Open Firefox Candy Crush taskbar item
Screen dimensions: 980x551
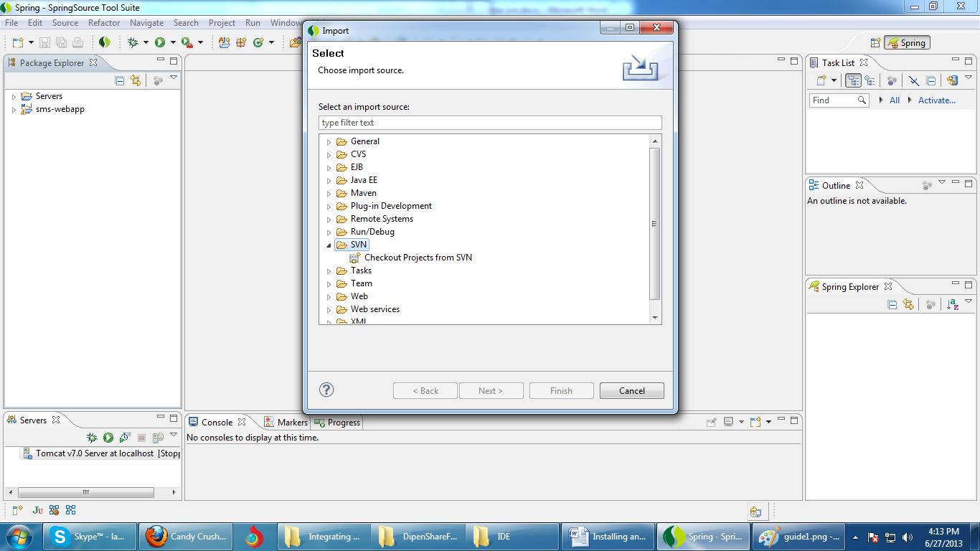coord(187,537)
